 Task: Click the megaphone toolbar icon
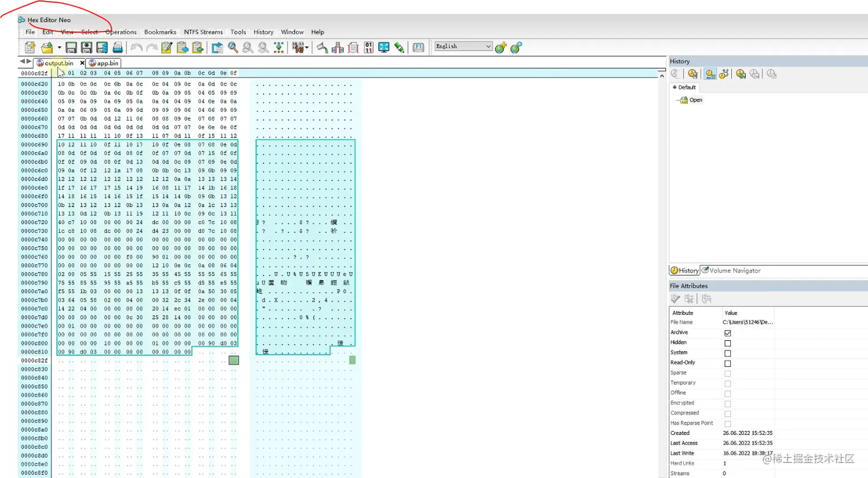(x=322, y=48)
